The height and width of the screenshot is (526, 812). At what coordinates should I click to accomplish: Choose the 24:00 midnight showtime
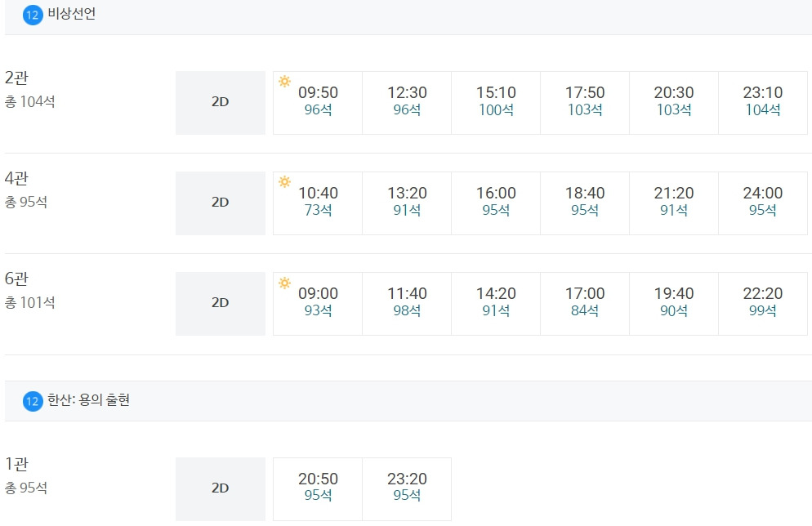(763, 203)
